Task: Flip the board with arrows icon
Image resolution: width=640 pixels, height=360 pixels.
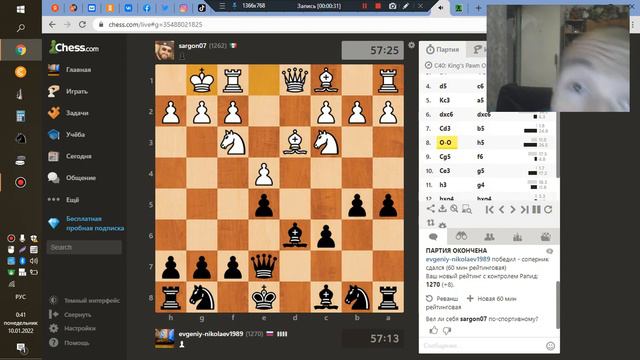Action: pyautogui.click(x=431, y=223)
